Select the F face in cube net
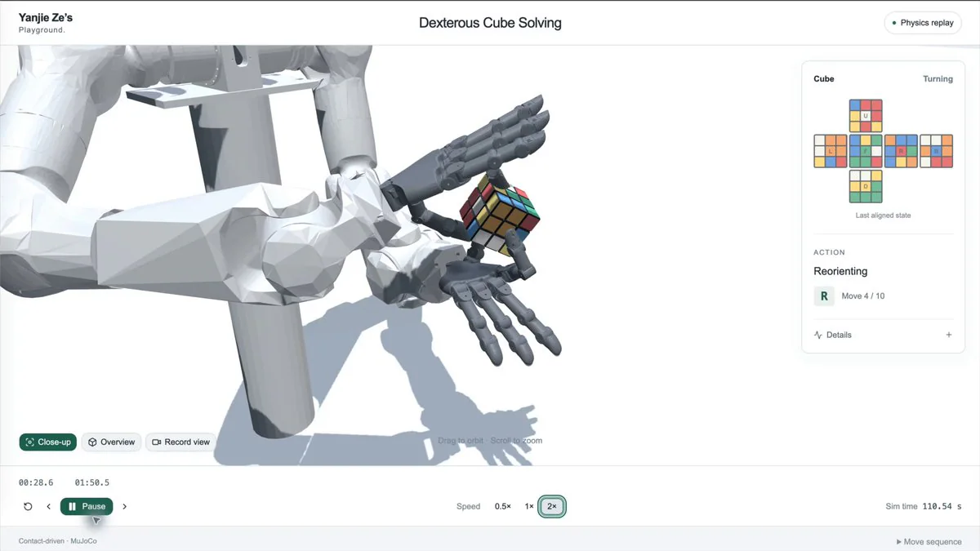The width and height of the screenshot is (980, 551). click(x=866, y=151)
